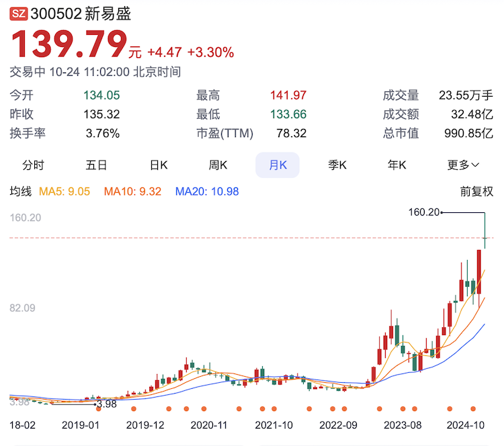
Task: Switch to the 年K yearly chart
Action: 397,165
